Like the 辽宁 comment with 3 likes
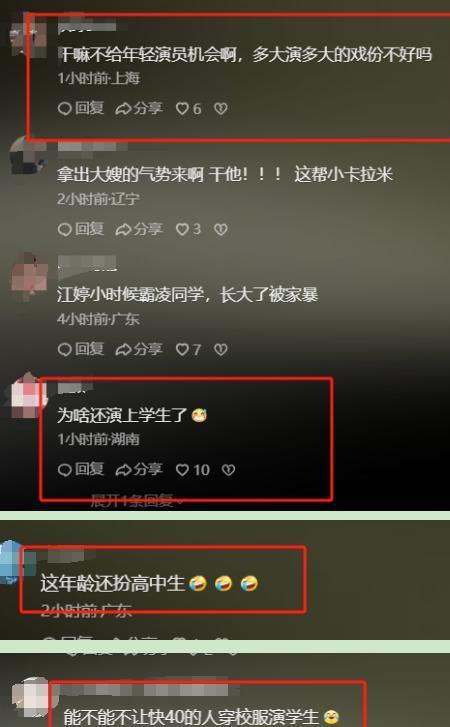Viewport: 450px width, 727px height. tap(188, 229)
